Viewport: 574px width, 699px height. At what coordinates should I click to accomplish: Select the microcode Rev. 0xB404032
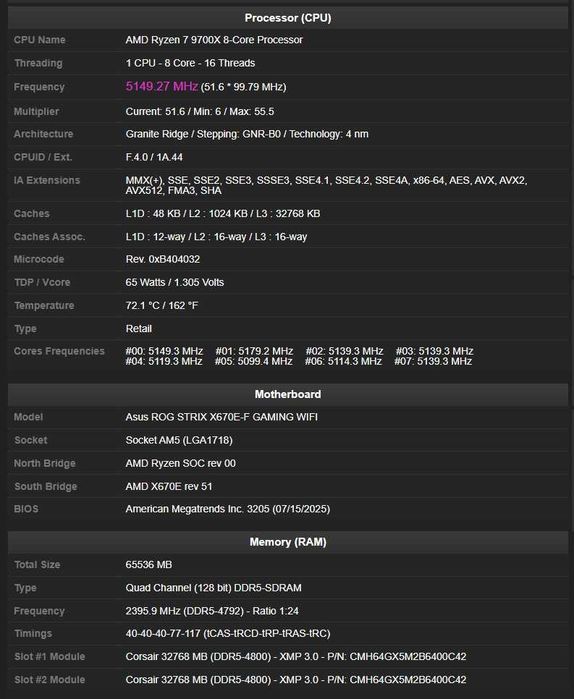pyautogui.click(x=163, y=259)
